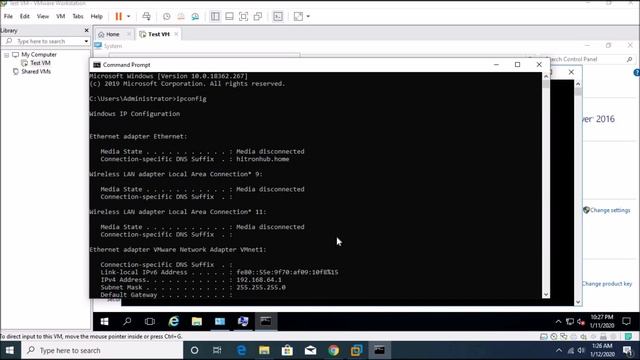
Task: Send Ctrl+Alt+Del to the virtual machine
Action: point(146,16)
